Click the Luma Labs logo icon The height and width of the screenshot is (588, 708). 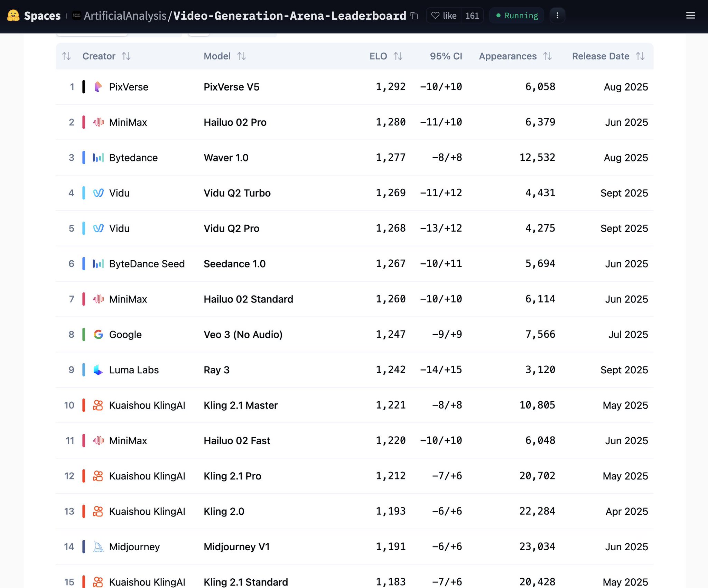[98, 370]
